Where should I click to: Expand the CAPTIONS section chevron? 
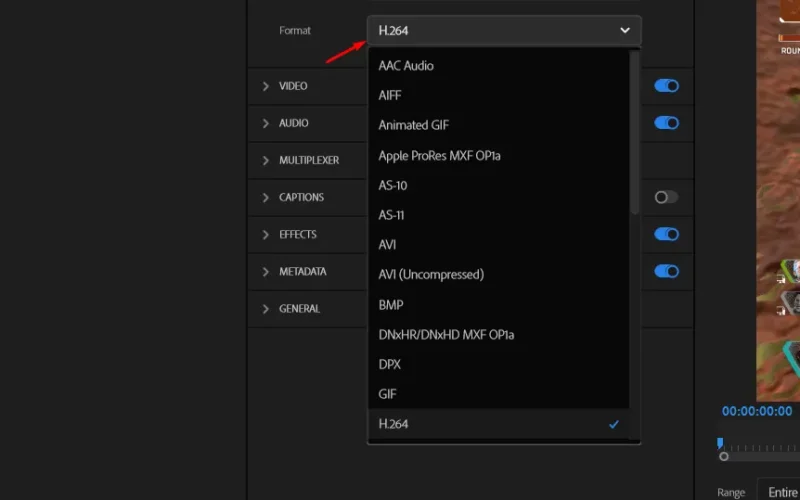265,197
